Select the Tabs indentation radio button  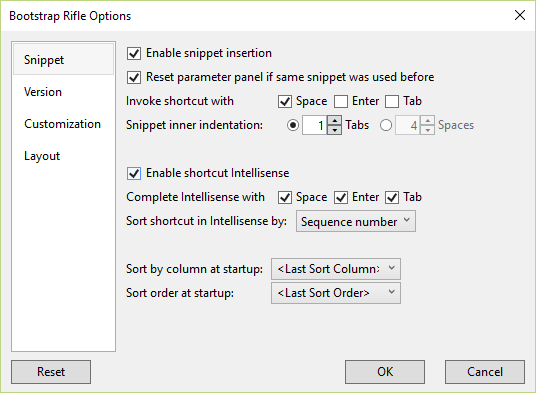[293, 125]
